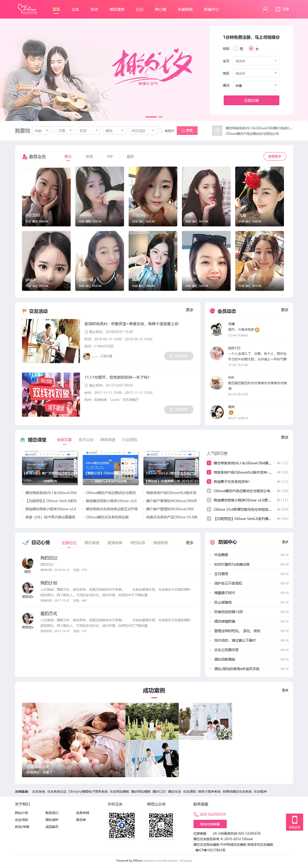
Task: Open the user login profile icon
Action: [265, 9]
